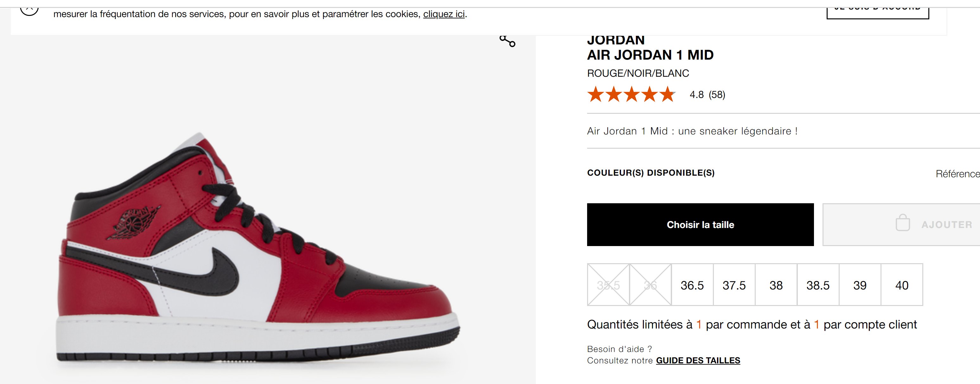Click the share icon above product image
Viewport: 980px width, 384px height.
[508, 41]
